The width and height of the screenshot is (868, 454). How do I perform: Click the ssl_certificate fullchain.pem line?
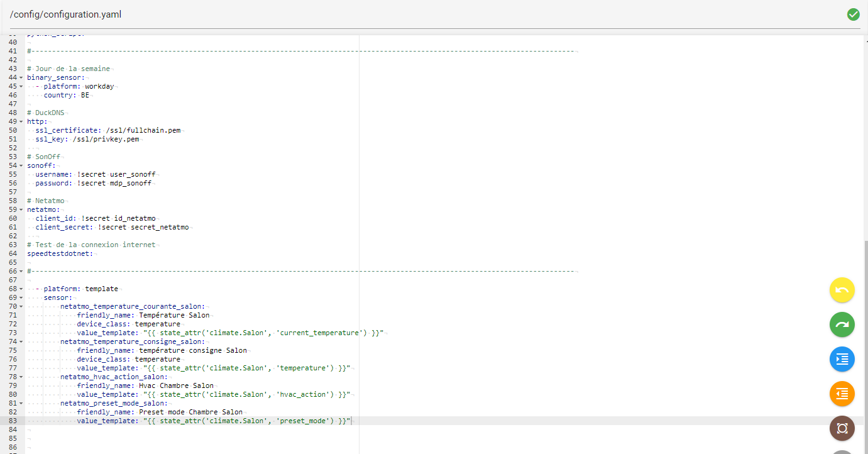click(108, 130)
